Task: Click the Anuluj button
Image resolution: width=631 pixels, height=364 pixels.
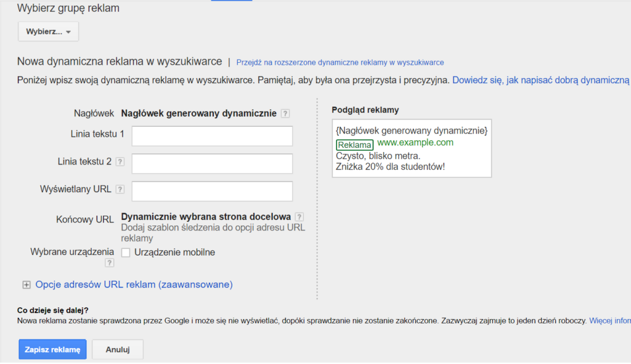Action: pyautogui.click(x=117, y=349)
